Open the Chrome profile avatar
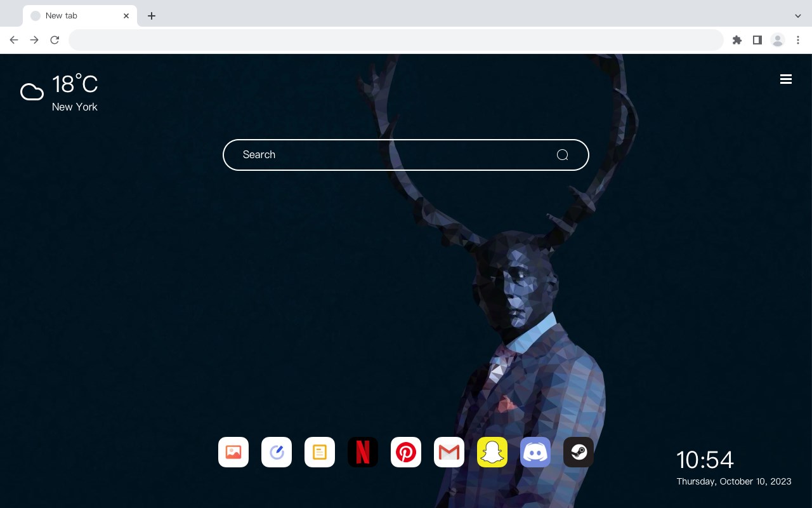The height and width of the screenshot is (508, 812). coord(778,40)
